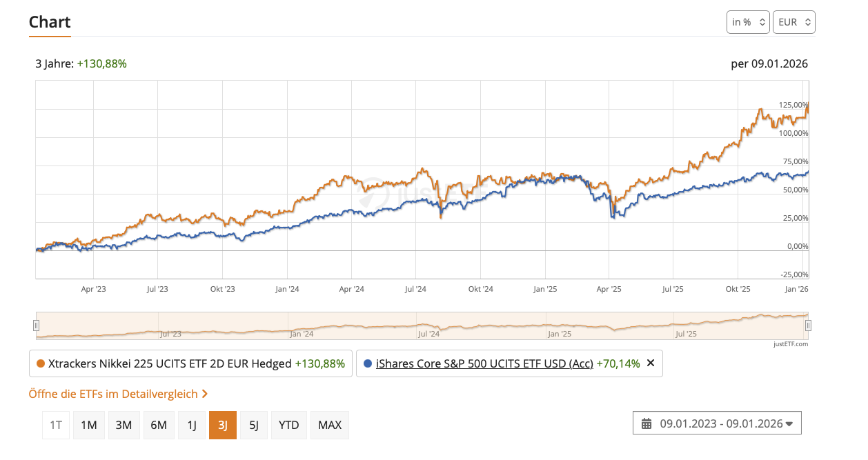Show YTD performance
This screenshot has width=868, height=460.
[x=288, y=425]
